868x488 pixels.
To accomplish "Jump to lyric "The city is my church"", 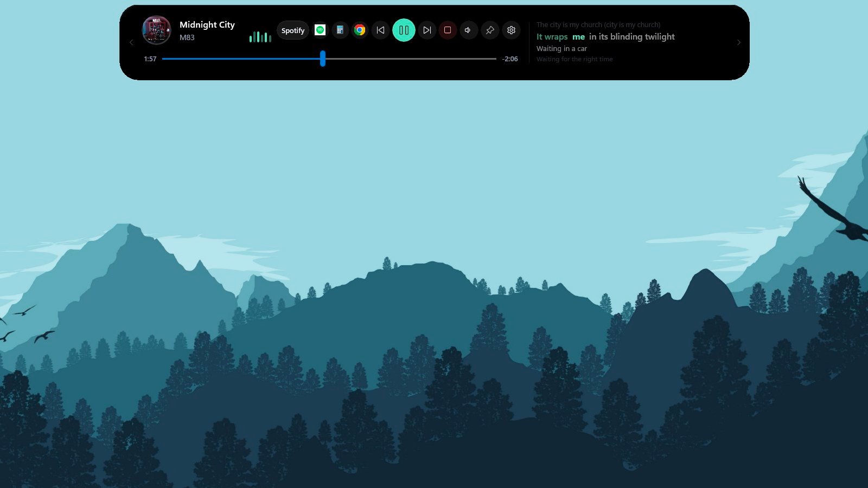I will (598, 25).
